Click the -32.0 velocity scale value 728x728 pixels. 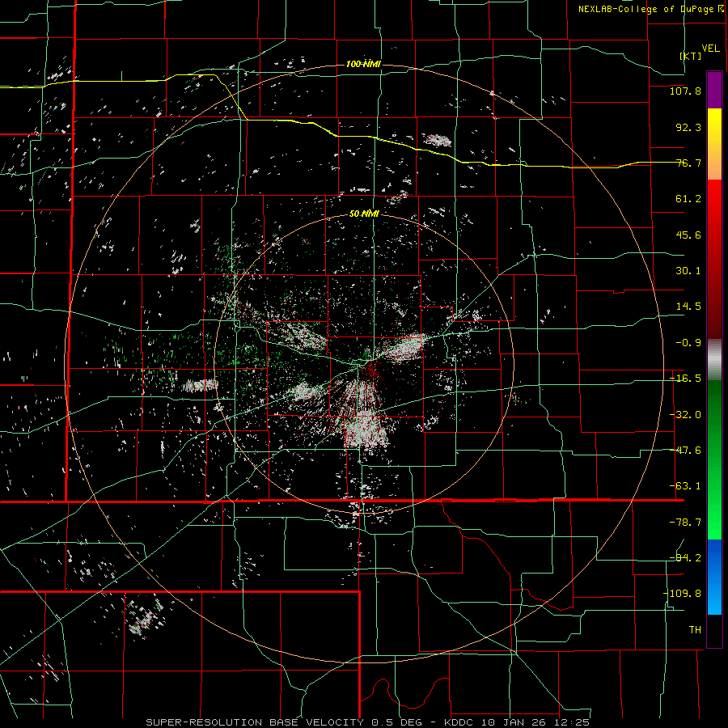[x=685, y=415]
